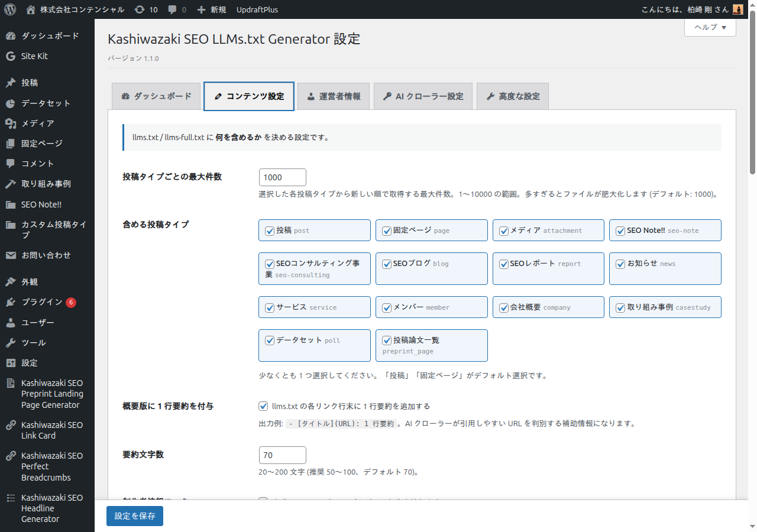Click the 取り組み事例 hammer icon
This screenshot has width=757, height=532.
pyautogui.click(x=11, y=184)
